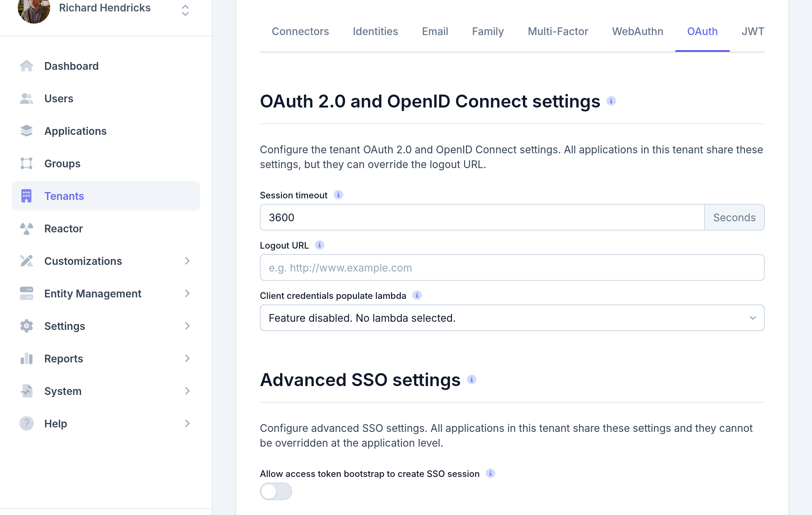The width and height of the screenshot is (812, 515).
Task: Click the Customizations pencil-ruler icon
Action: pos(27,261)
